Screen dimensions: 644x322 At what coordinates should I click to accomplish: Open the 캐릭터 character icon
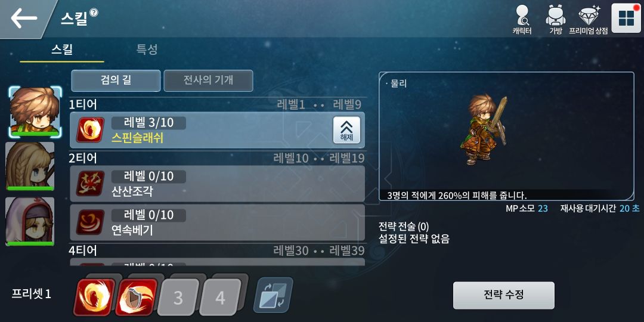[x=522, y=19]
